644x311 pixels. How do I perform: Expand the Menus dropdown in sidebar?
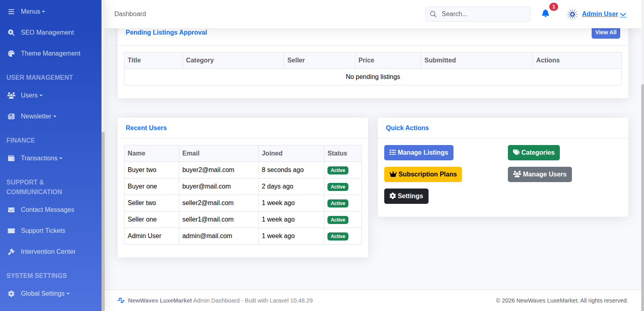pyautogui.click(x=33, y=12)
